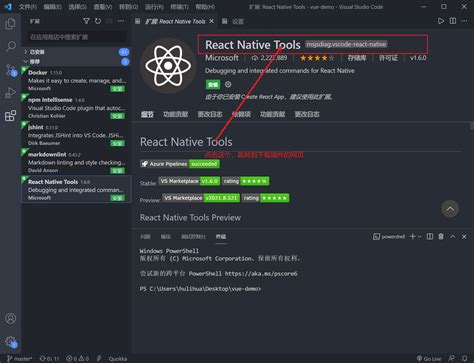Kill the terminal with trash icon
474x363 pixels.
pos(441,236)
